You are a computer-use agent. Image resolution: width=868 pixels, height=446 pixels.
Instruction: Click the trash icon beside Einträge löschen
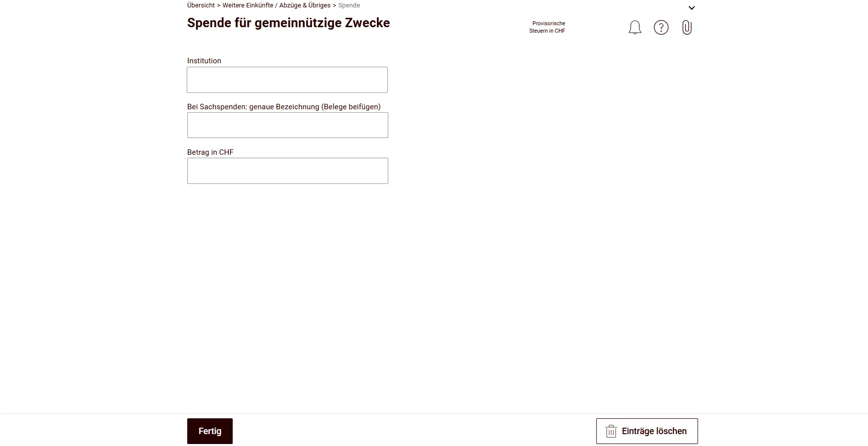pyautogui.click(x=611, y=431)
